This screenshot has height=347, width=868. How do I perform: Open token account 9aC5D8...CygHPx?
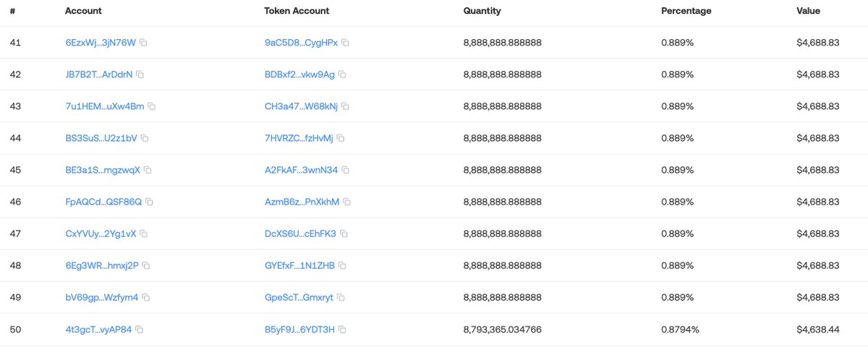(301, 43)
